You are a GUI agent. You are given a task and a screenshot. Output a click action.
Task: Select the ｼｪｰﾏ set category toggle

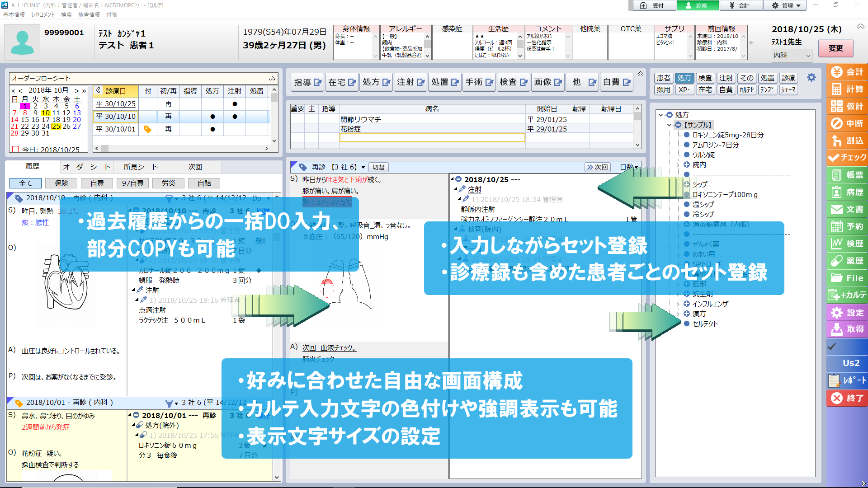pyautogui.click(x=788, y=89)
